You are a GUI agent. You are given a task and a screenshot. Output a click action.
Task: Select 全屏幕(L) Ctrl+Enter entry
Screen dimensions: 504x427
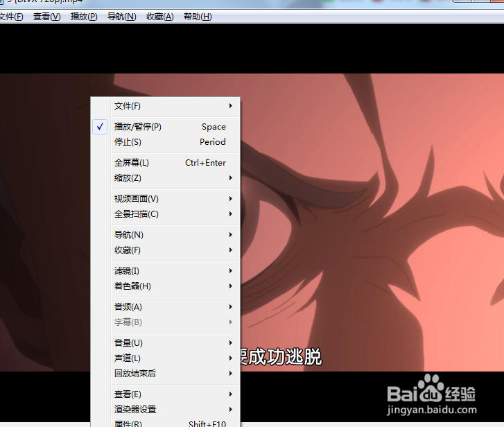click(x=165, y=163)
